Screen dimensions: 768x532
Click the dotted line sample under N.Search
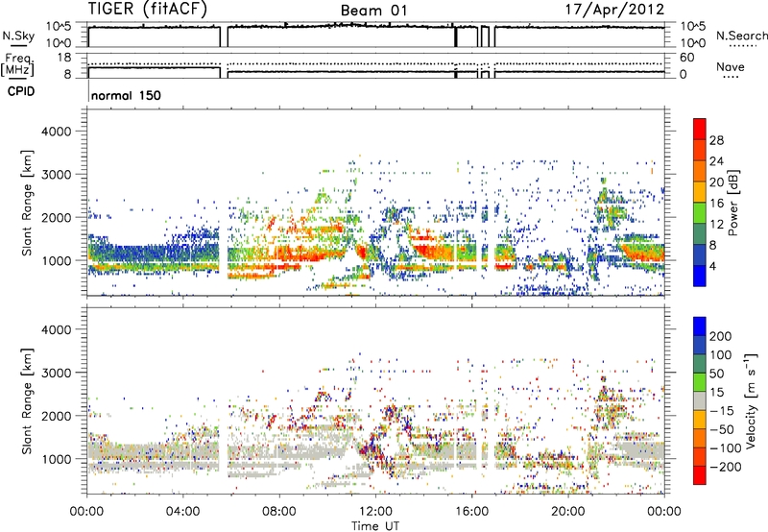pyautogui.click(x=743, y=46)
